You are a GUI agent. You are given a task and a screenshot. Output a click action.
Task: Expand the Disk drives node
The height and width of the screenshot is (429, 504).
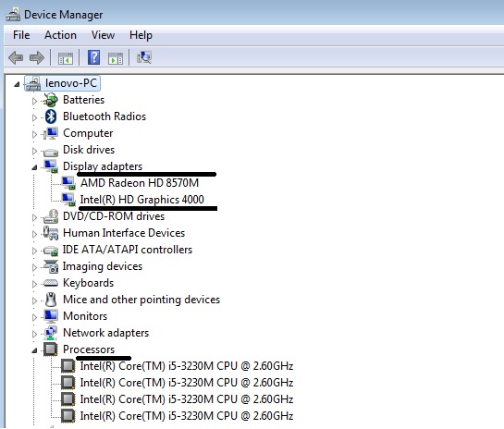34,151
